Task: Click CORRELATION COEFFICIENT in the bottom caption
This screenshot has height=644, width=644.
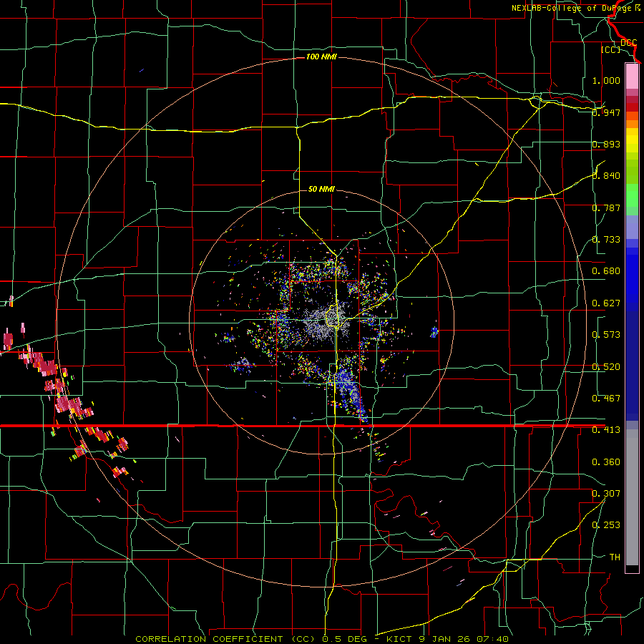Action: (x=209, y=639)
